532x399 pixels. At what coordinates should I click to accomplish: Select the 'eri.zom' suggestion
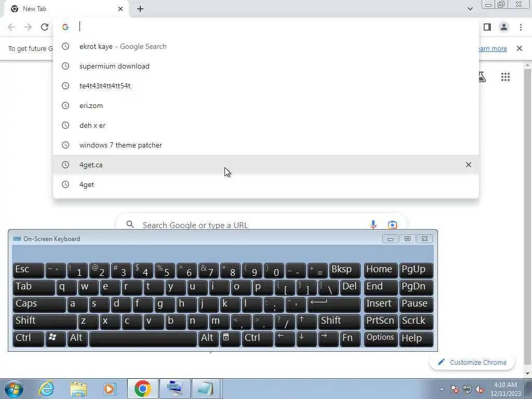point(266,105)
